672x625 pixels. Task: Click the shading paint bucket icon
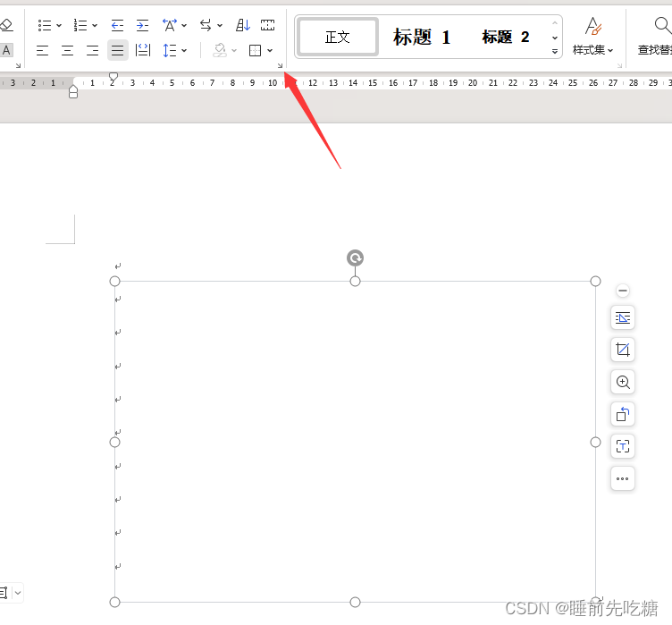(x=220, y=51)
